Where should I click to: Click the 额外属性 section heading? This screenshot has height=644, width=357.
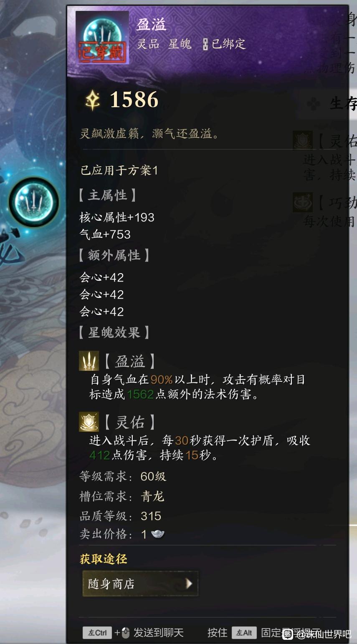pyautogui.click(x=114, y=255)
